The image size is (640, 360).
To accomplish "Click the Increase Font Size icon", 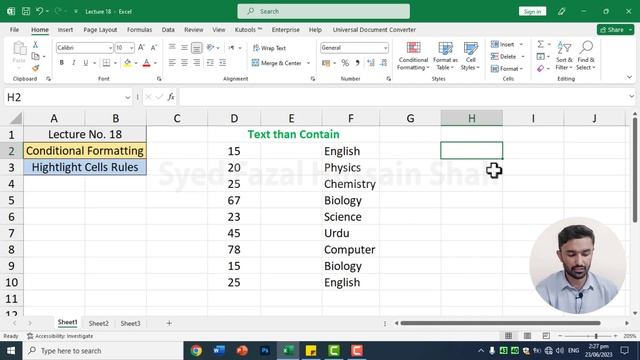I will [141, 48].
